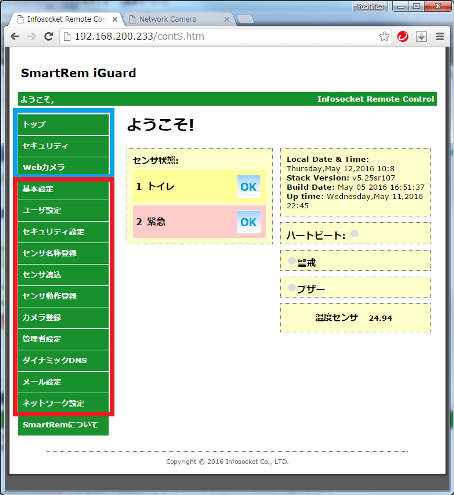Open the Webカメラ menu item
The height and width of the screenshot is (495, 454).
point(63,167)
